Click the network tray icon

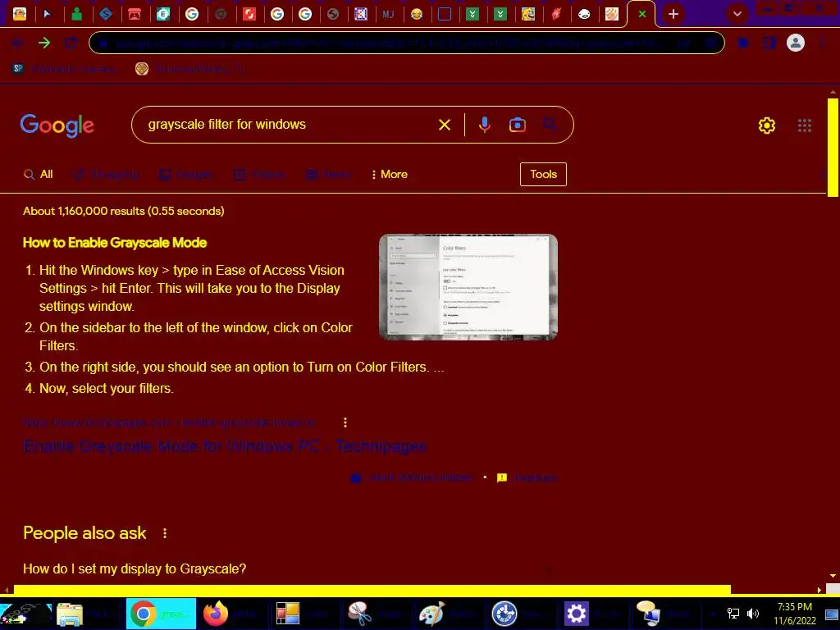click(733, 614)
